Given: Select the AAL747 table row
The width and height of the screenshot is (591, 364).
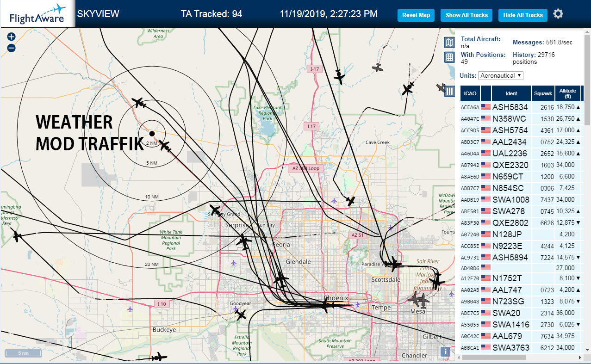Looking at the screenshot, I should point(521,290).
